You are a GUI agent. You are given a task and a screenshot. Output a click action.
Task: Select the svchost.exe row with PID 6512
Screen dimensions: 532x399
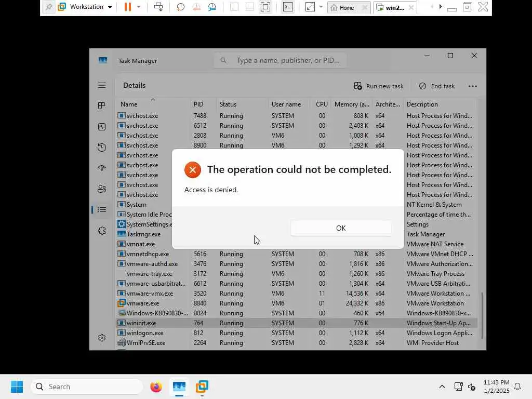tap(297, 126)
